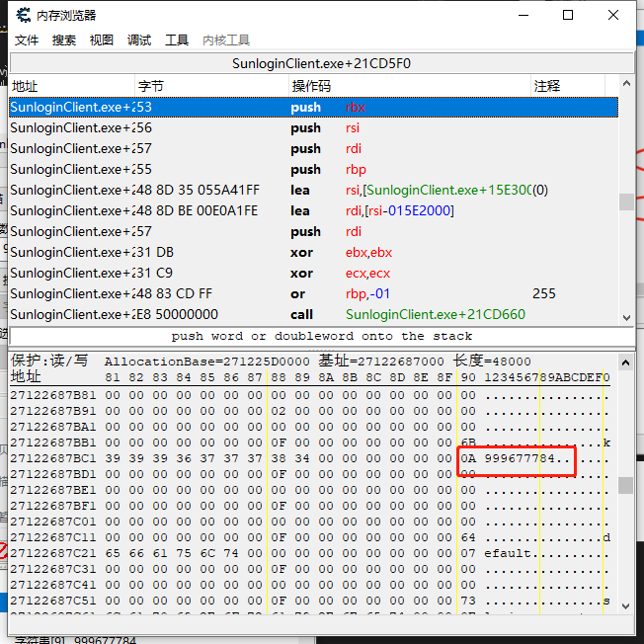
Task: Click the 操作码 column header
Action: [x=410, y=86]
